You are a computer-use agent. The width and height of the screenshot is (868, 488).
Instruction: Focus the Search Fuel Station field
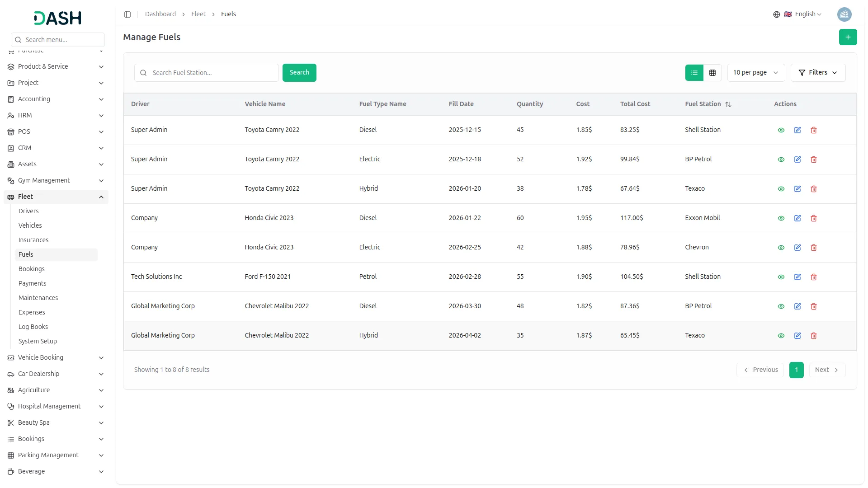point(212,73)
